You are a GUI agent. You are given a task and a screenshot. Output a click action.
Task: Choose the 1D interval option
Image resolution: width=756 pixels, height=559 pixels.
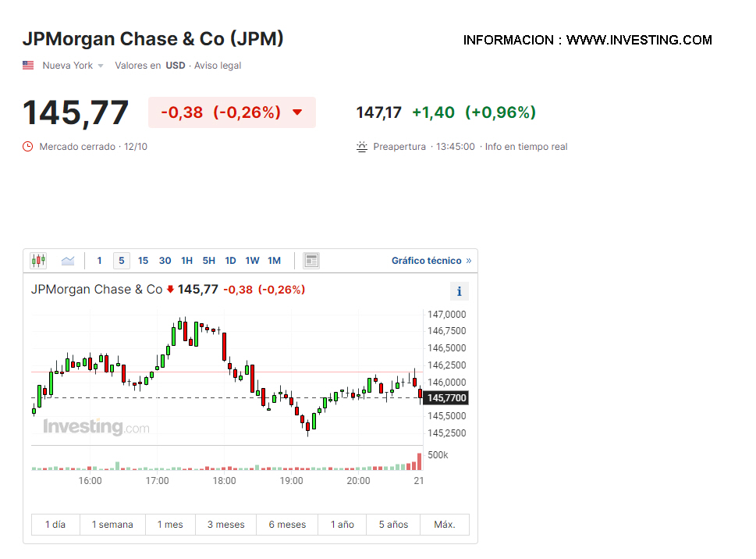[x=230, y=261]
